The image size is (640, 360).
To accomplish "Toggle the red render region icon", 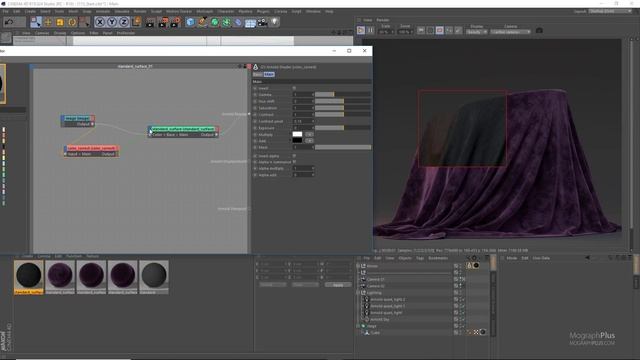I will (440, 30).
